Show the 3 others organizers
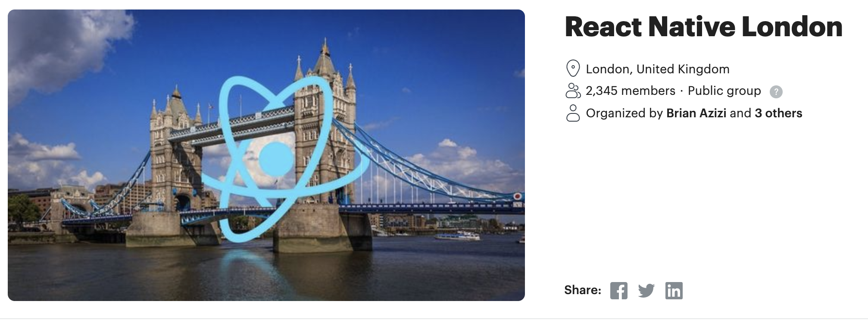The image size is (868, 320). tap(778, 113)
